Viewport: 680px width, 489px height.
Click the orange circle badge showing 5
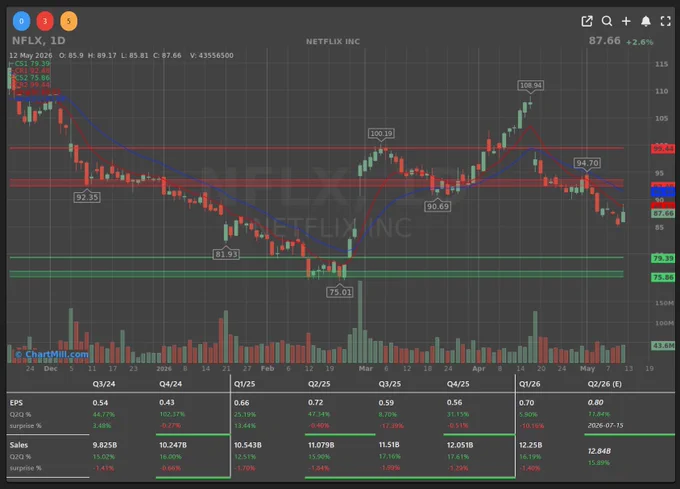(69, 21)
